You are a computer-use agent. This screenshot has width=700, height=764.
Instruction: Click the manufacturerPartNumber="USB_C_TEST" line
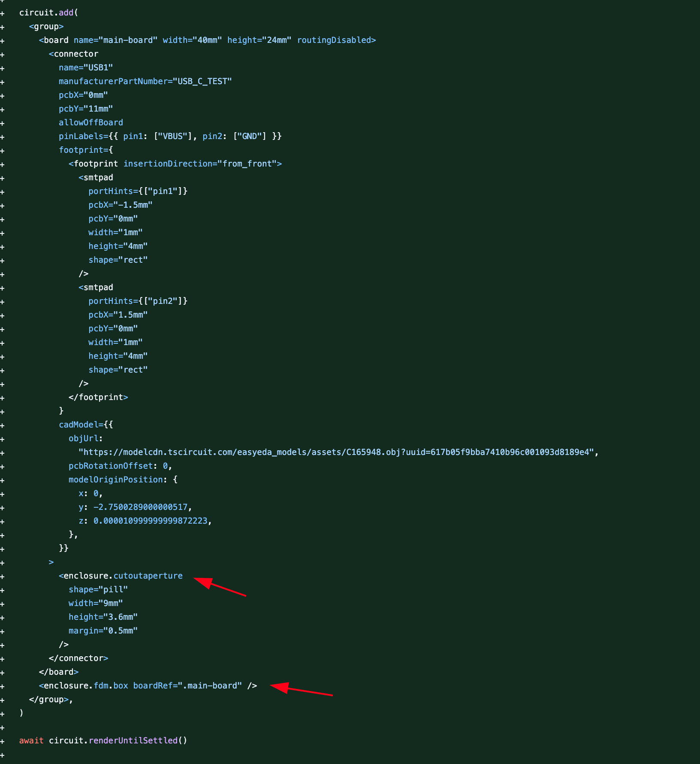pyautogui.click(x=145, y=81)
